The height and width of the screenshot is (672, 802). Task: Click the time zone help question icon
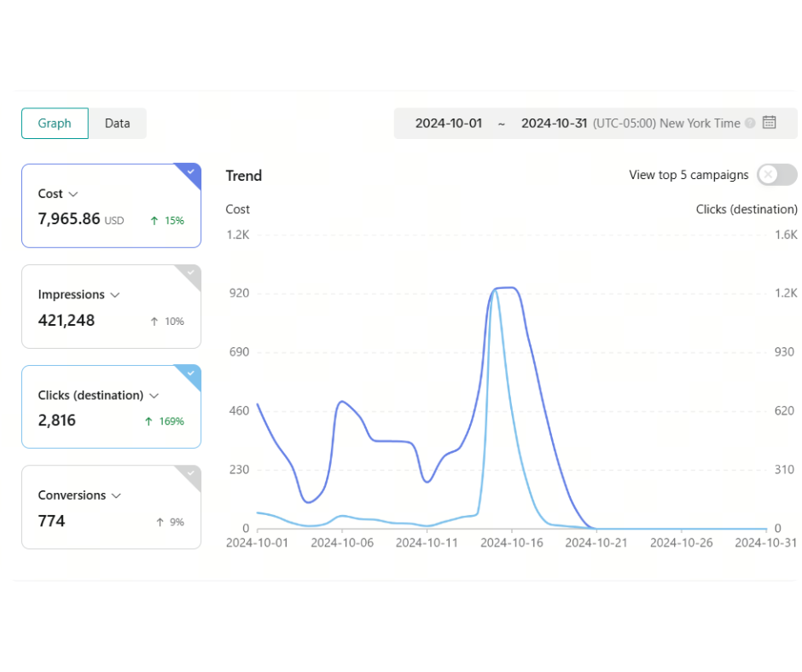(750, 124)
